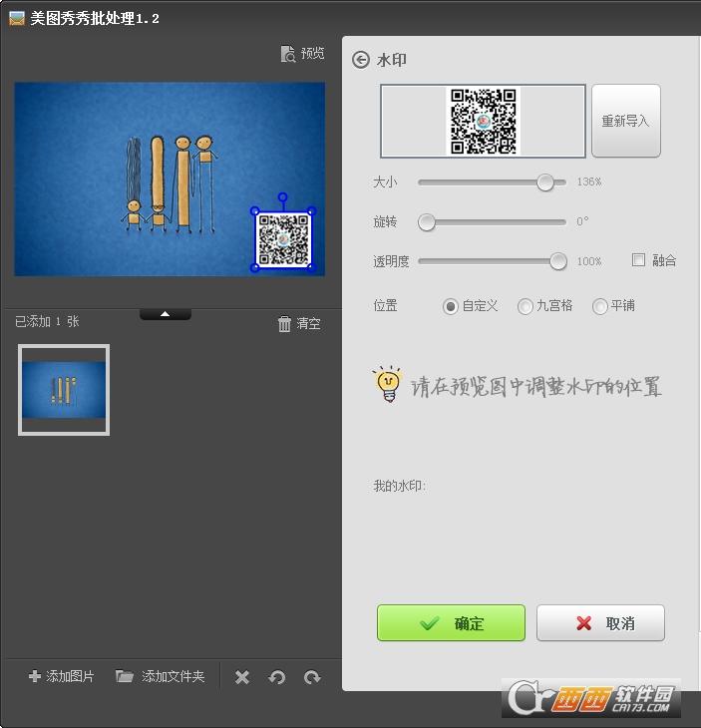Click the 我的水印: label

click(x=399, y=486)
